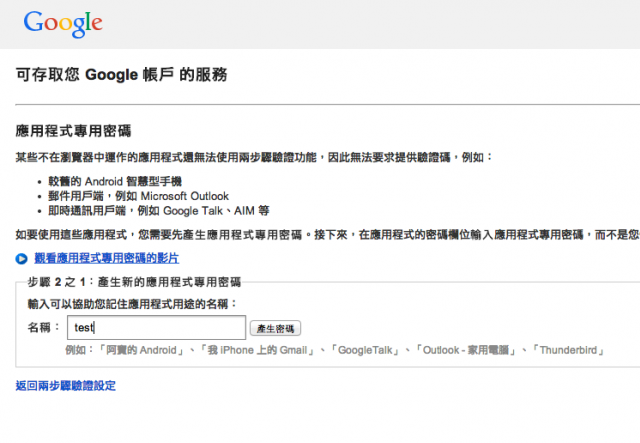
Task: Open the 觀看應用程式專用密碼的影片 video link
Action: tap(107, 258)
